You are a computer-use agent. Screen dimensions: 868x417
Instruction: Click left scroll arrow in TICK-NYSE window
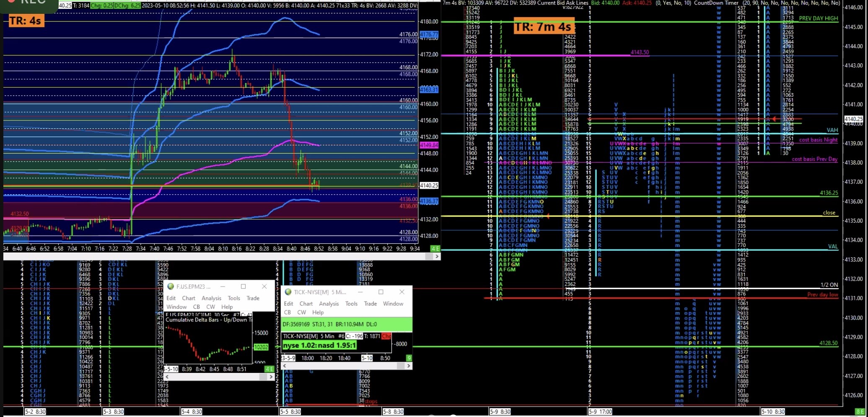point(285,366)
